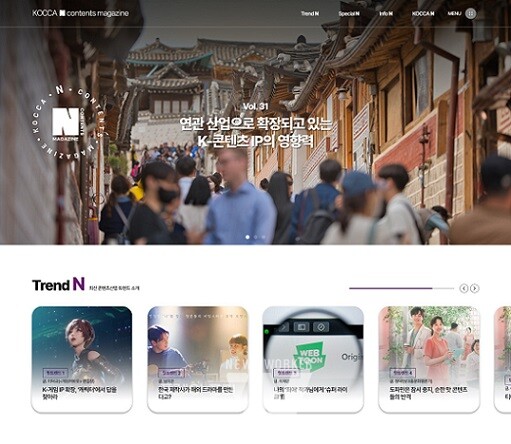Click the KOCCA N contents magazine logo

[x=80, y=13]
